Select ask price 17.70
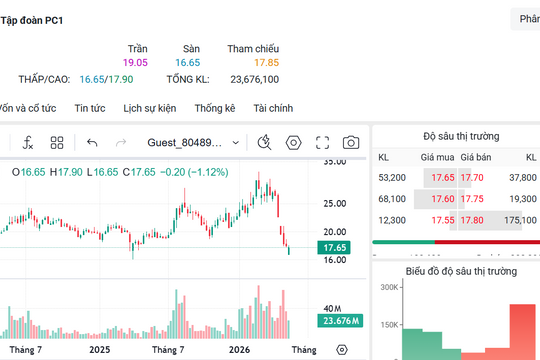The image size is (540, 360). click(x=472, y=178)
